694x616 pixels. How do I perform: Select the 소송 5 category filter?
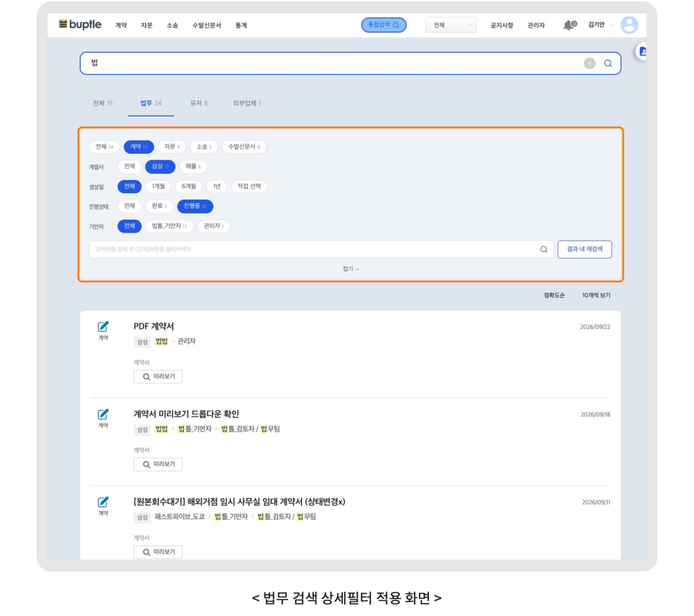(203, 146)
